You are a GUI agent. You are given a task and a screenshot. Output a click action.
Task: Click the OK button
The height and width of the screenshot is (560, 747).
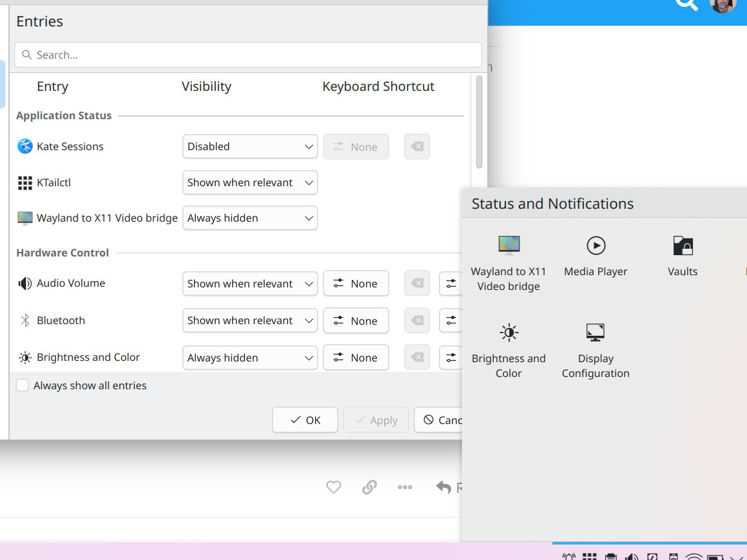point(305,420)
